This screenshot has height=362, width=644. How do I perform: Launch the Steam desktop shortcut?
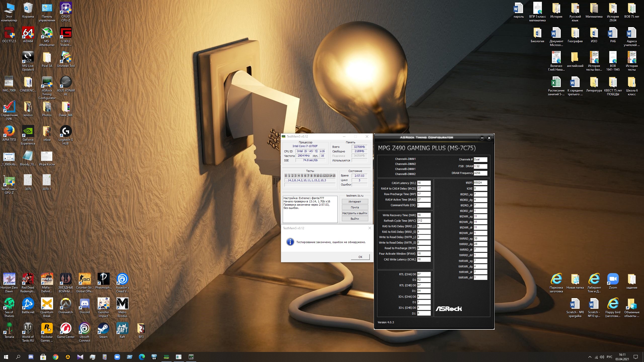[103, 329]
